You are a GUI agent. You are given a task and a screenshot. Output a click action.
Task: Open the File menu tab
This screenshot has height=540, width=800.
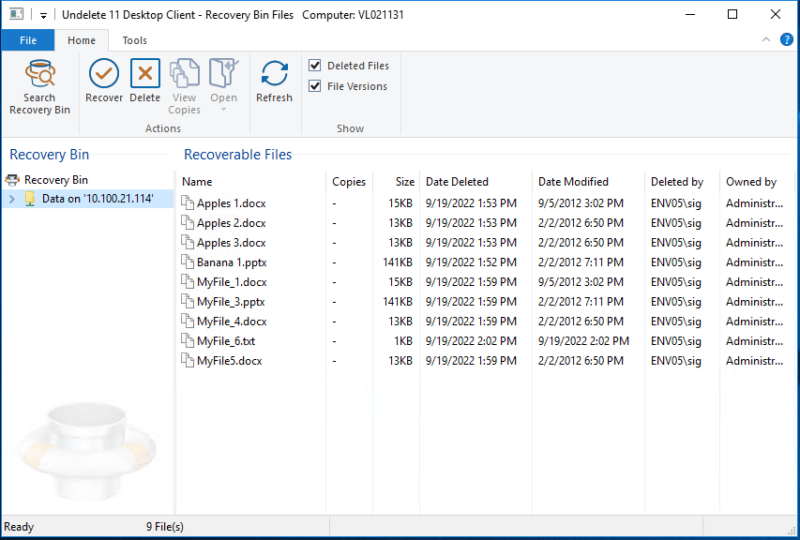[28, 41]
